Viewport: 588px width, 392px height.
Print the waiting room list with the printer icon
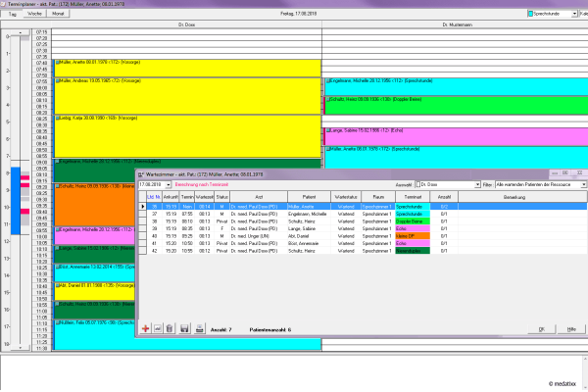[x=200, y=328]
